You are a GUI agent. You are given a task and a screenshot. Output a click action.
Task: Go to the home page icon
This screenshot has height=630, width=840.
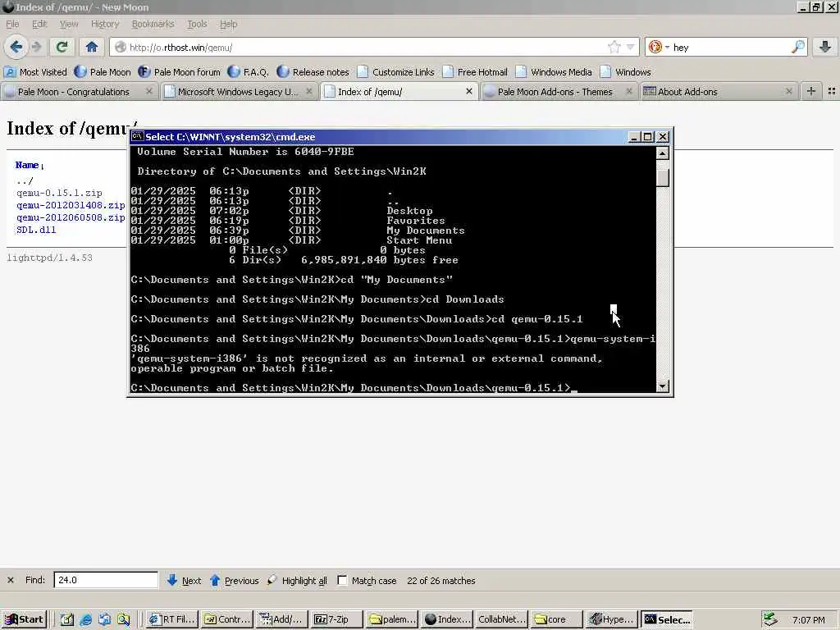(92, 47)
